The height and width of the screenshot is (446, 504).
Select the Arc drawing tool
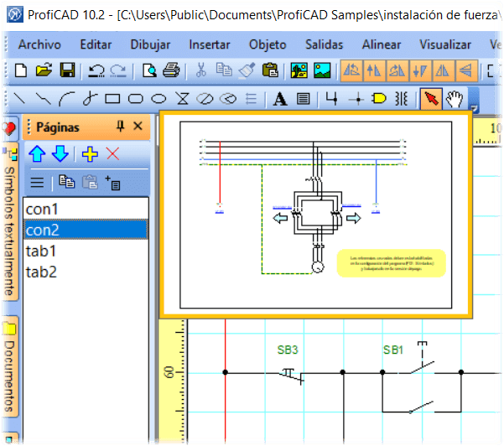pos(66,99)
